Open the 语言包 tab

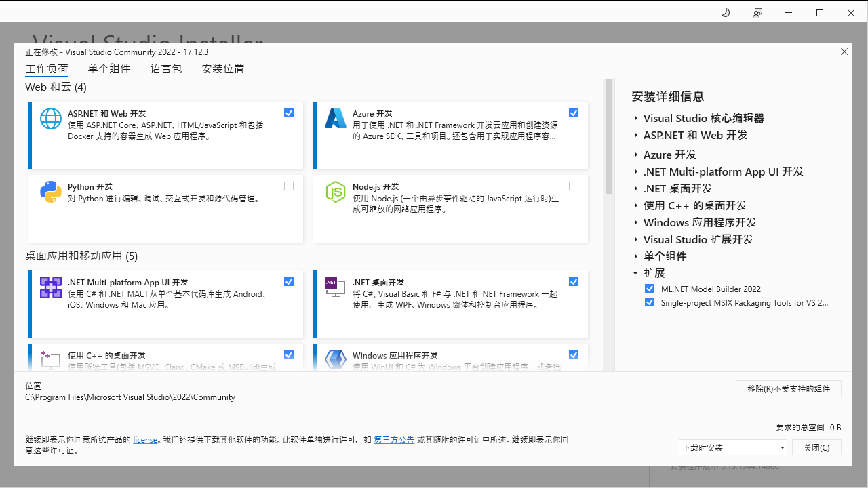tap(166, 68)
